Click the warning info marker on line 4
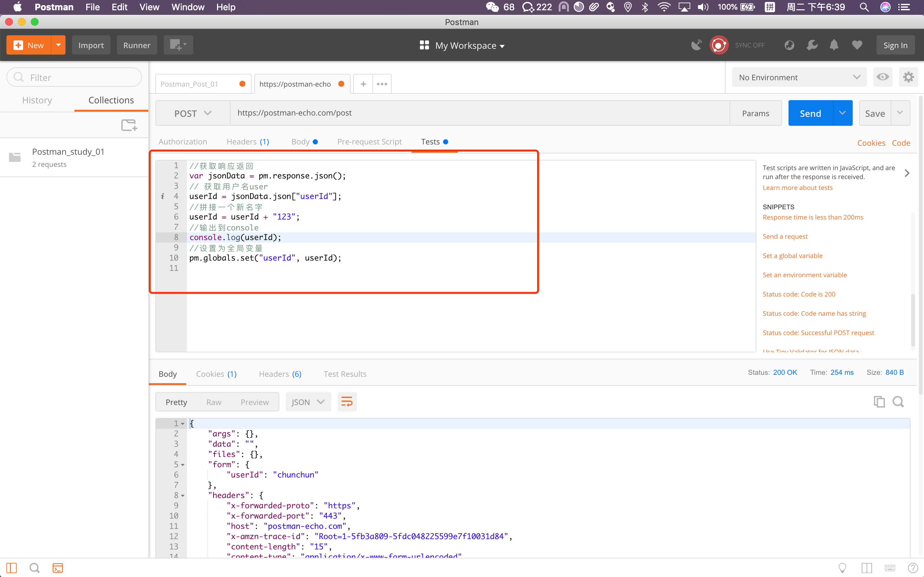The width and height of the screenshot is (924, 577). [x=162, y=196]
